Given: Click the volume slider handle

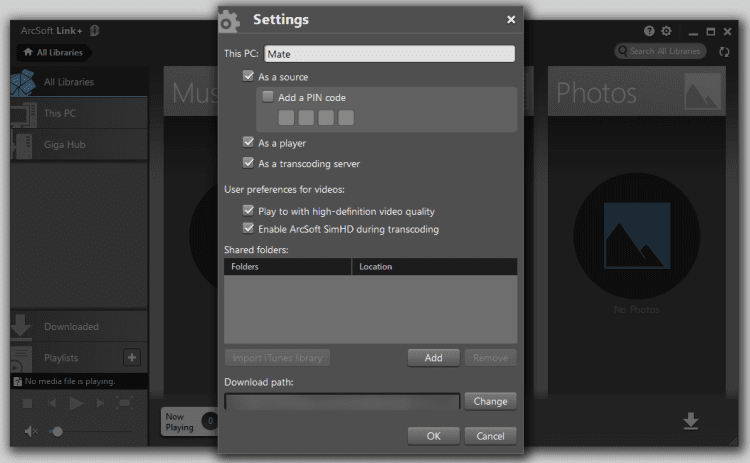Looking at the screenshot, I should 57,432.
